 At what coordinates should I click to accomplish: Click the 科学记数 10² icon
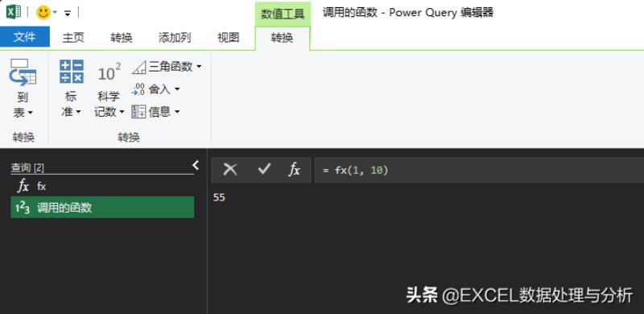pos(109,72)
